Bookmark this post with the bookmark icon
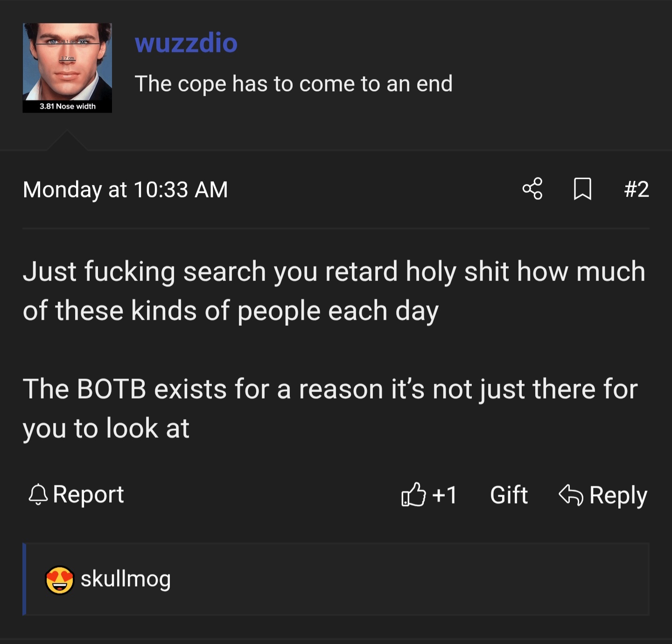 click(582, 189)
